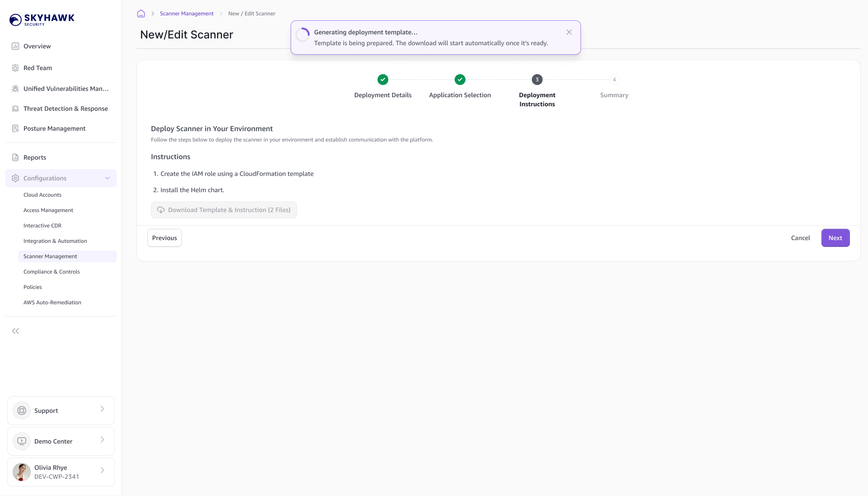Image resolution: width=868 pixels, height=496 pixels.
Task: Cancel the scanner setup
Action: tap(801, 238)
